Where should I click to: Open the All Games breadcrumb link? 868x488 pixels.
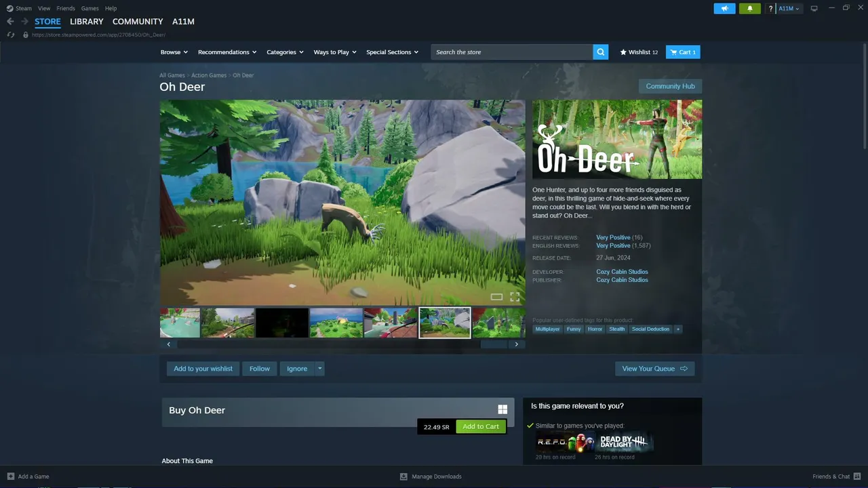point(172,75)
